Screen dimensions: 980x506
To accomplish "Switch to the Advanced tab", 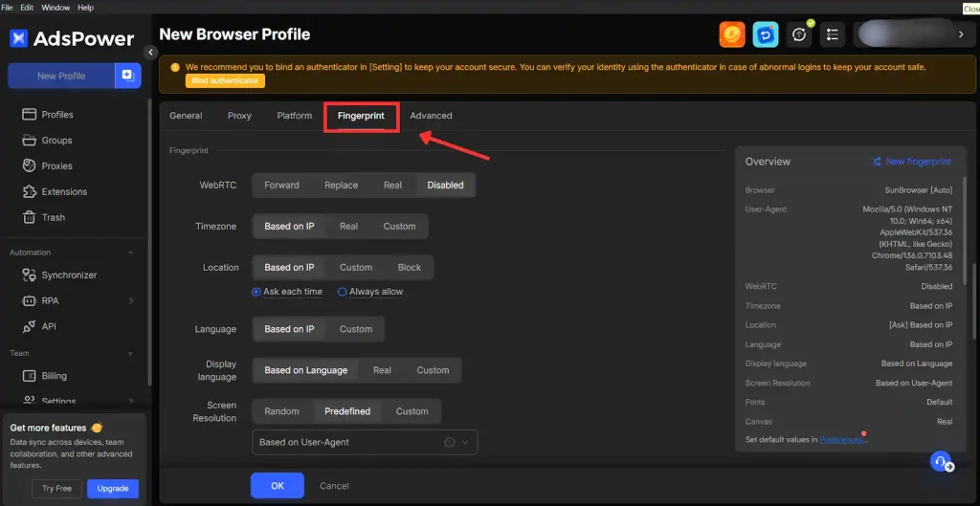I will pyautogui.click(x=431, y=116).
